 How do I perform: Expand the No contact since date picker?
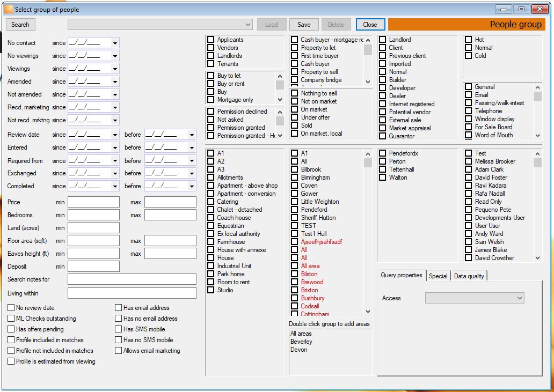(x=115, y=43)
